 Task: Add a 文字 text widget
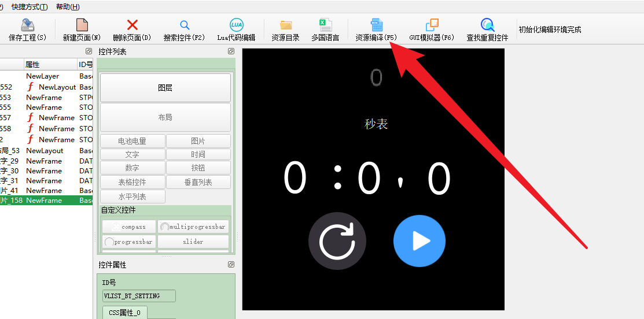pyautogui.click(x=133, y=154)
